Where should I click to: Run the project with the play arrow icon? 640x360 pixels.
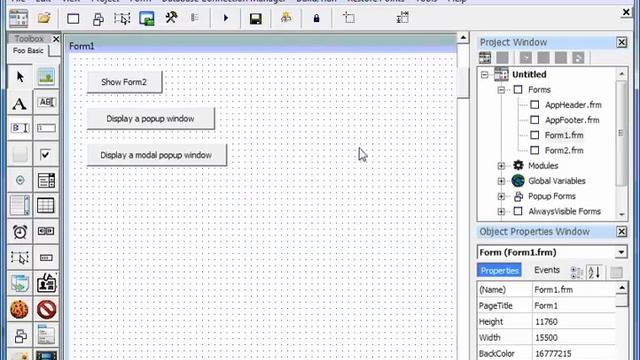[x=225, y=18]
